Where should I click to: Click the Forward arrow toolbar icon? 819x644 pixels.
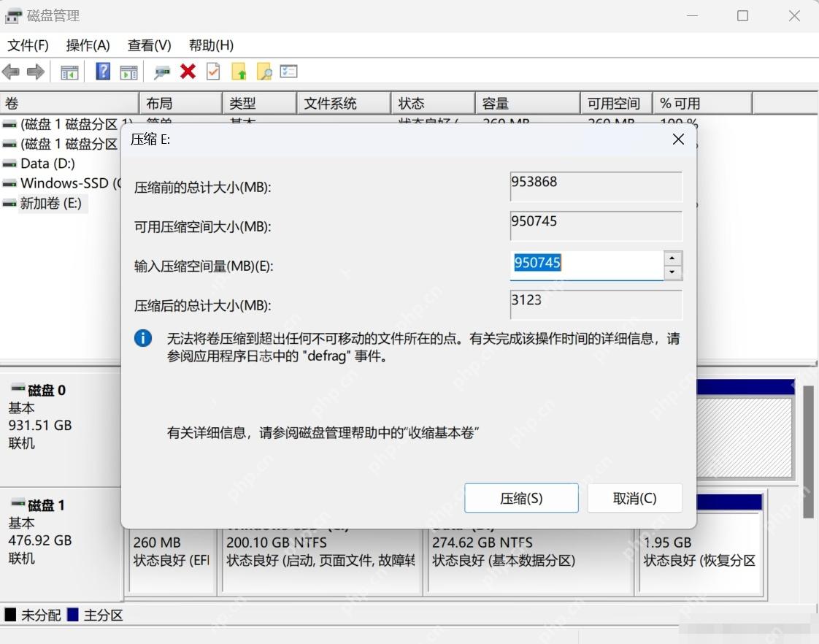pos(36,72)
